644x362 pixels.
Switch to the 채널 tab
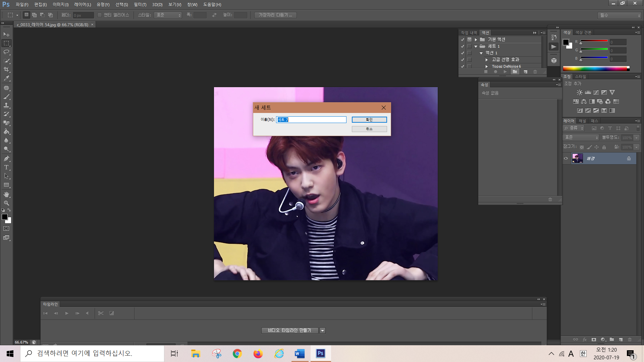click(x=582, y=121)
